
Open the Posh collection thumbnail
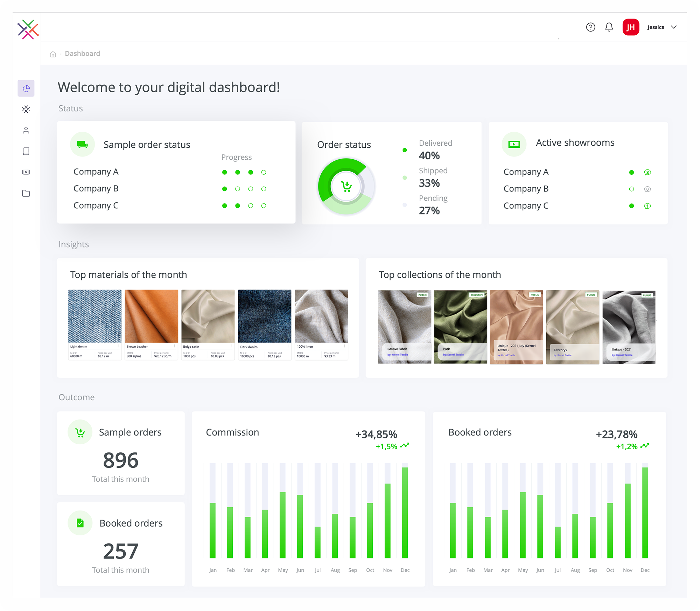(460, 326)
